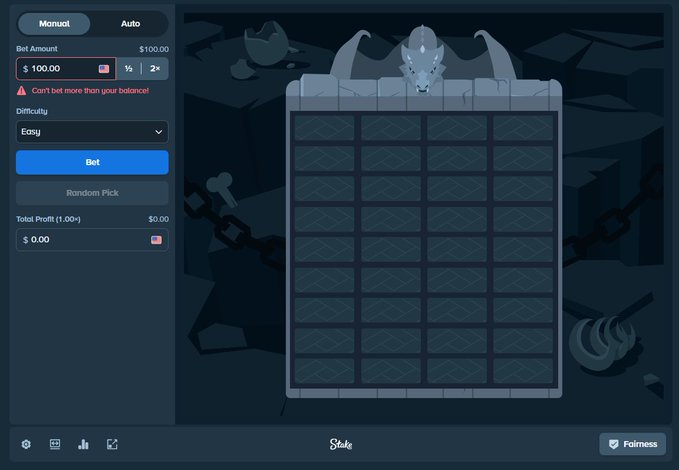Image resolution: width=679 pixels, height=470 pixels.
Task: Click the red warning triangle icon
Action: 21,91
